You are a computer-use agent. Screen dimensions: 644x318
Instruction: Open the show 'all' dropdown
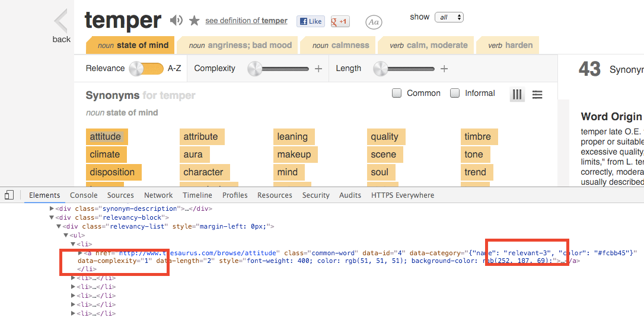click(x=449, y=17)
